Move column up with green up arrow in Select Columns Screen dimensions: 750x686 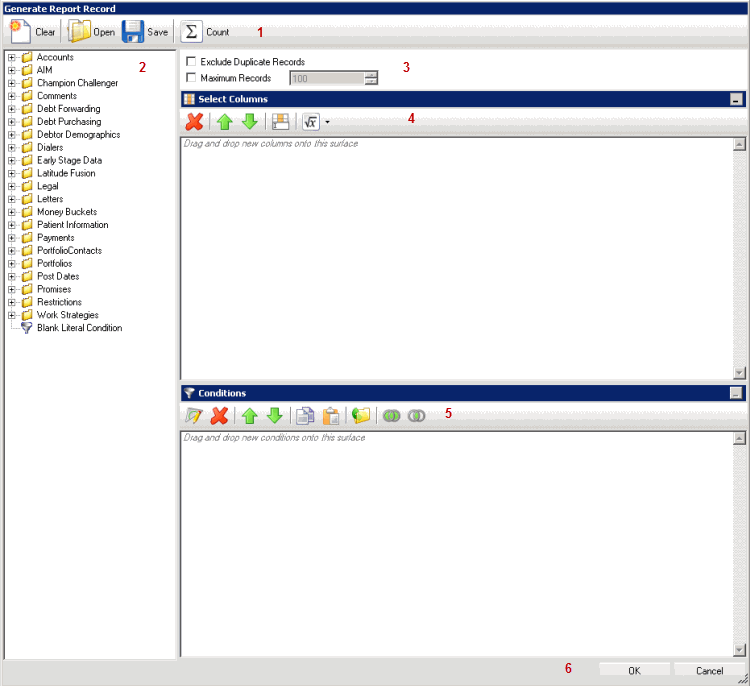tap(225, 121)
